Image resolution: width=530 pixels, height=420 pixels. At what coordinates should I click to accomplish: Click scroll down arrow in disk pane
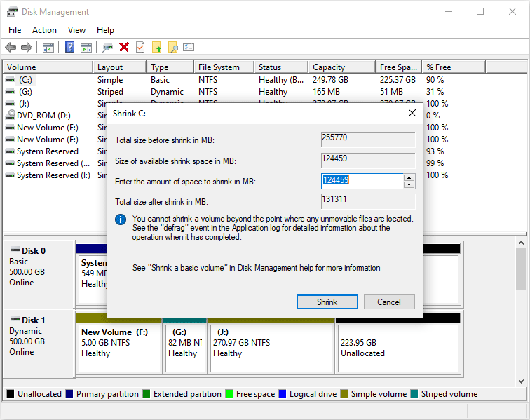[x=521, y=381]
